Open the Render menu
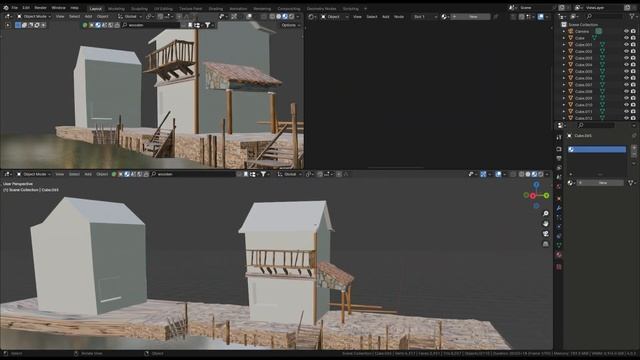The image size is (640, 360). click(x=40, y=8)
